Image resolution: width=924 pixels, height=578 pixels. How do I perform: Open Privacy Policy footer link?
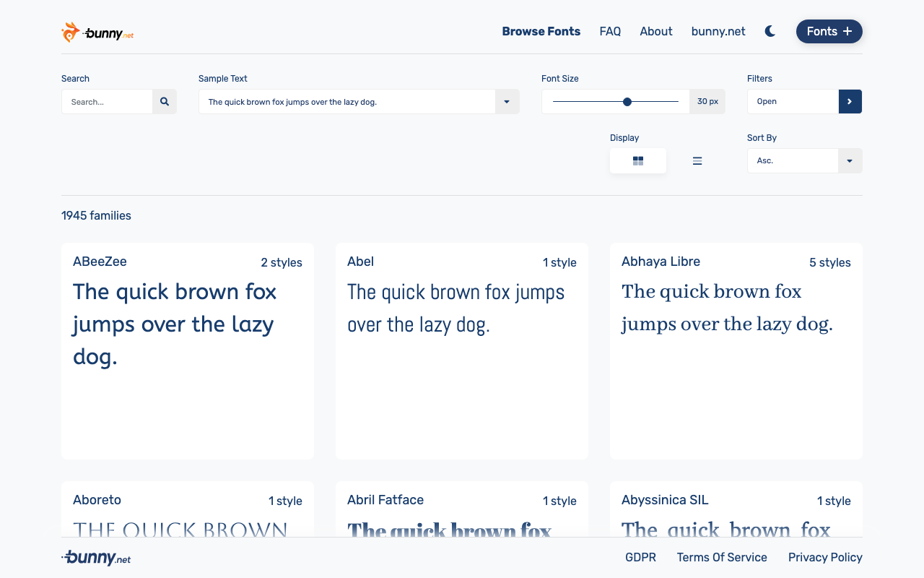[x=825, y=557]
